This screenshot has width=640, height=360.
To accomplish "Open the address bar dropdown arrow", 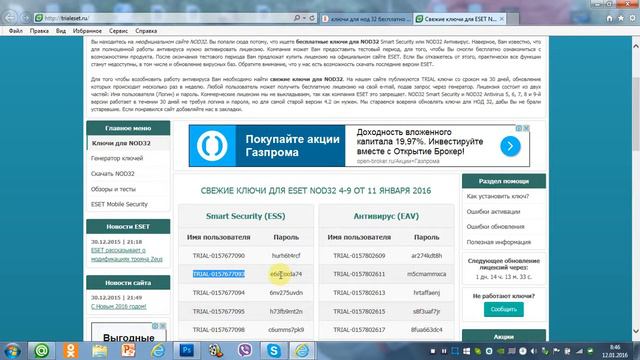I will point(304,18).
